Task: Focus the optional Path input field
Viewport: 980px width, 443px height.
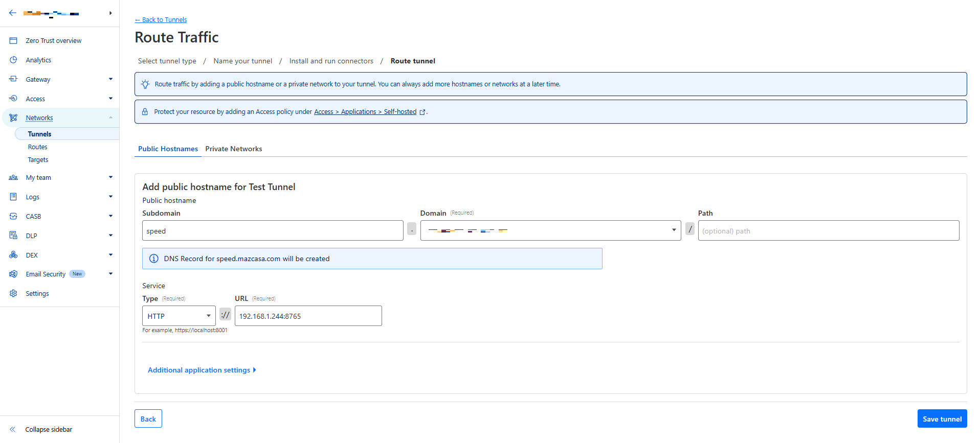Action: pyautogui.click(x=829, y=230)
